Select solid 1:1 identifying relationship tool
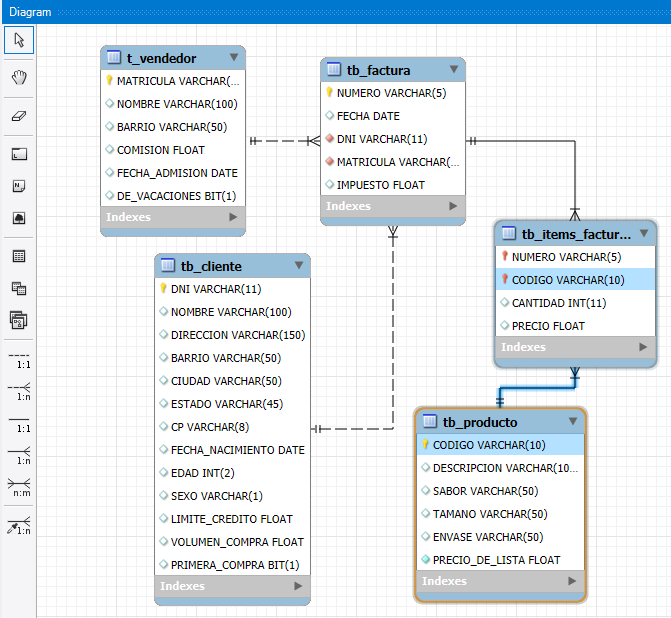The image size is (671, 618). point(19,424)
